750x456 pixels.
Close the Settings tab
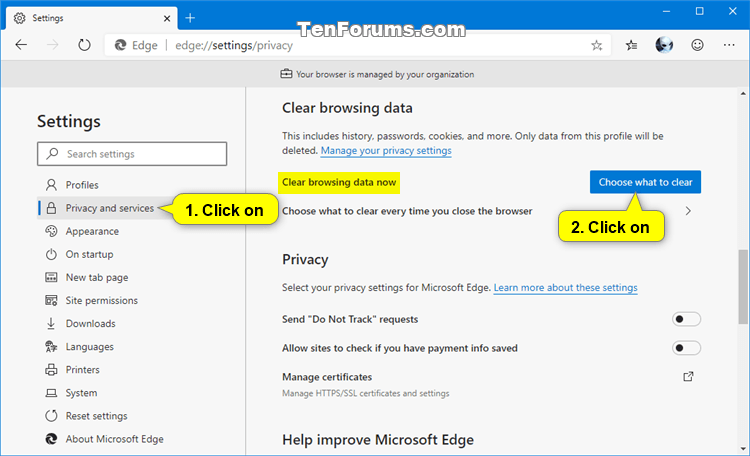pos(167,18)
